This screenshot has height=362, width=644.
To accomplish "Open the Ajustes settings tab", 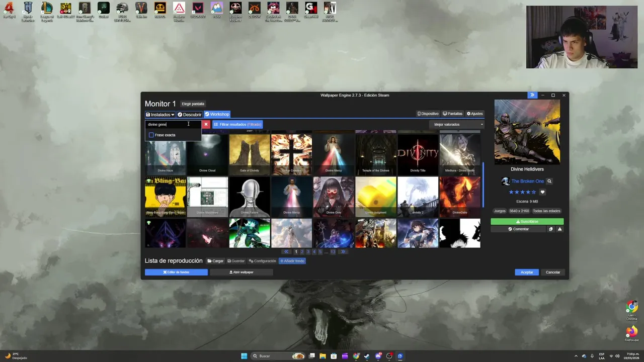I will click(474, 114).
